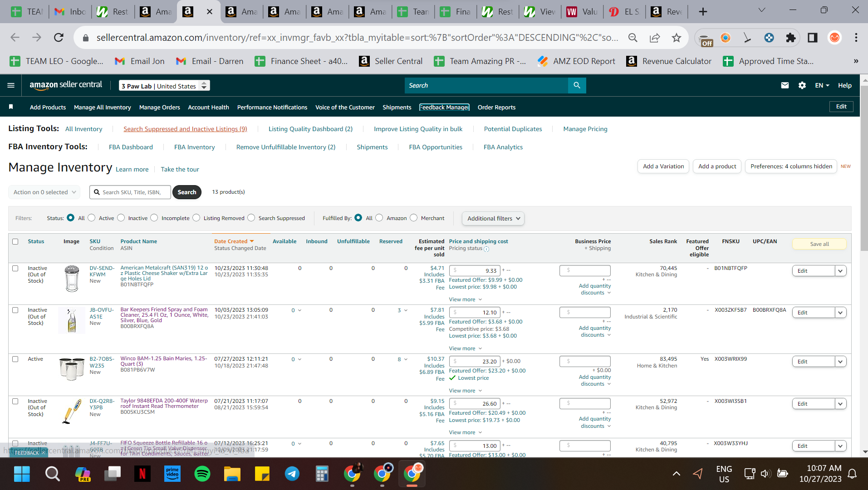
Task: Select Fulfilled By Amazon radio button
Action: coord(379,218)
